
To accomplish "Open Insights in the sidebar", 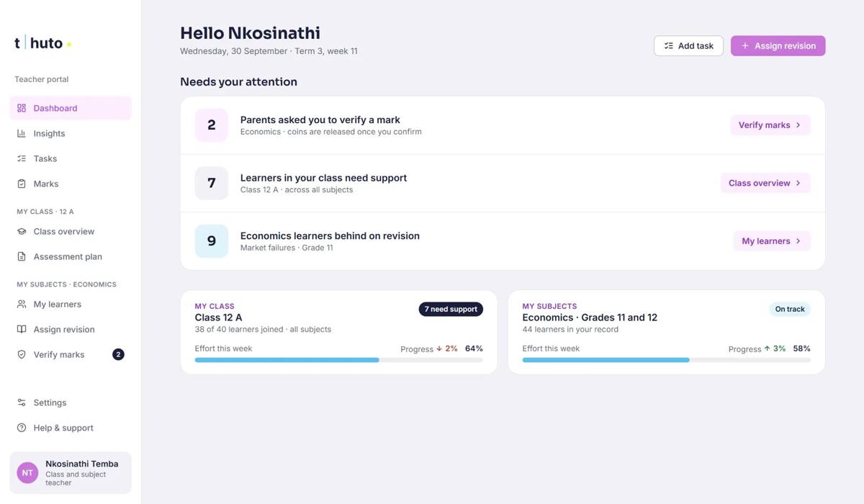I will pyautogui.click(x=71, y=133).
